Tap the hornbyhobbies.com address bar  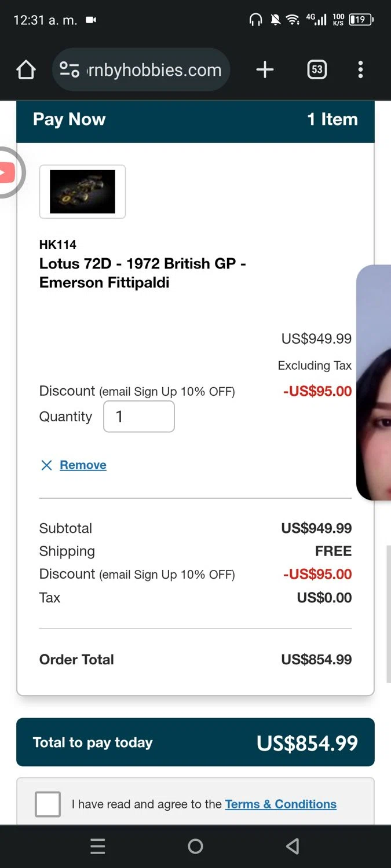154,70
